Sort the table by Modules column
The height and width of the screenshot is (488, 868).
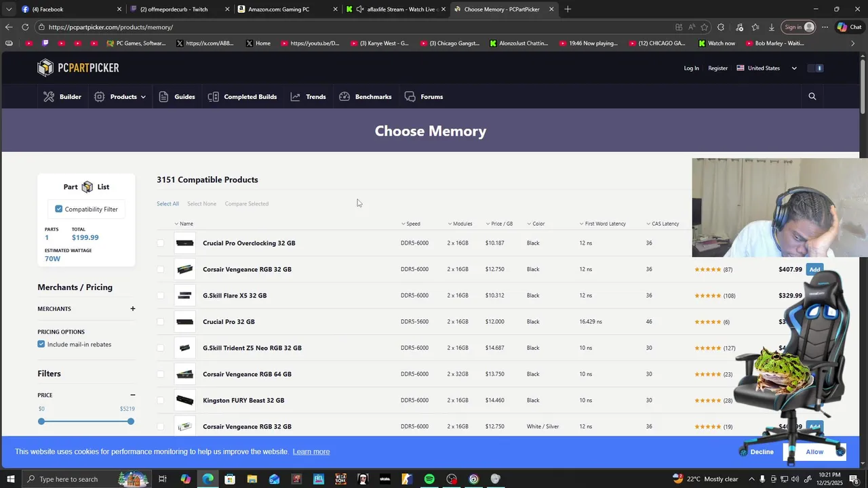(x=460, y=224)
